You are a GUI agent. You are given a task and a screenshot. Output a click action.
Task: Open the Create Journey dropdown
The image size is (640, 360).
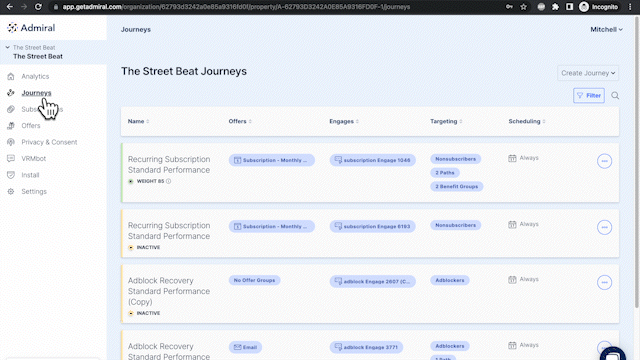tap(588, 73)
